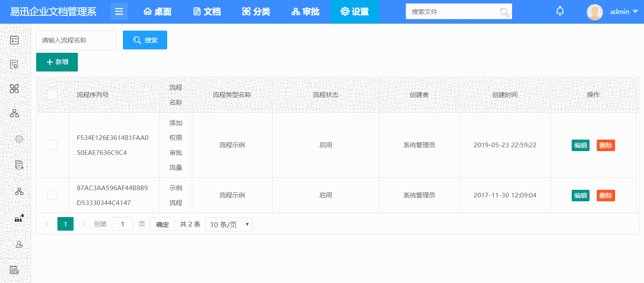Screen dimensions: 644x283
Task: Click the category grid icon in the sidebar
Action: tap(14, 89)
